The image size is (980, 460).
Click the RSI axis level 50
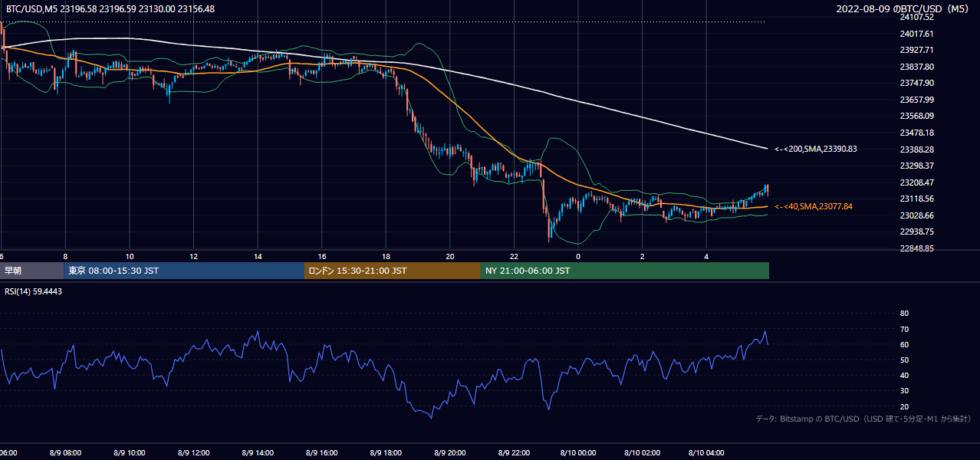904,360
